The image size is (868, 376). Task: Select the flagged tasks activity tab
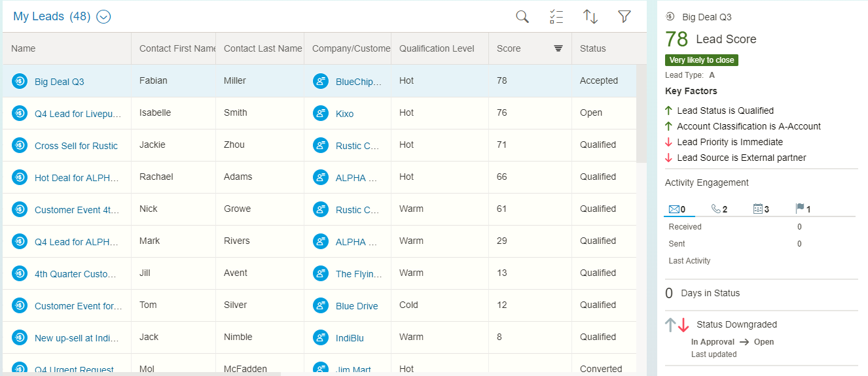click(803, 209)
